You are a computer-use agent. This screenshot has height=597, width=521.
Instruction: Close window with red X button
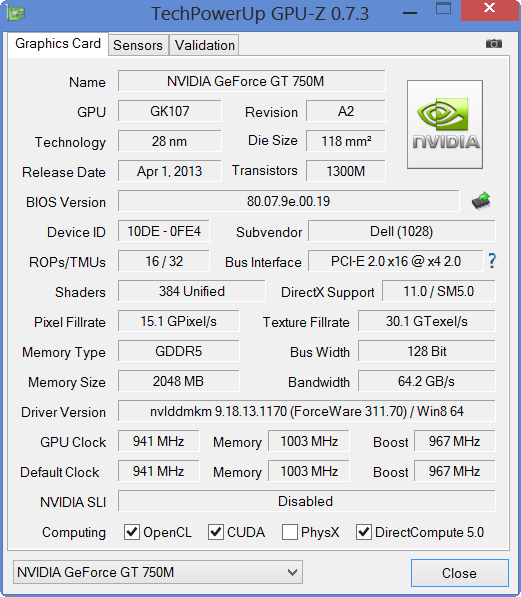click(x=490, y=8)
